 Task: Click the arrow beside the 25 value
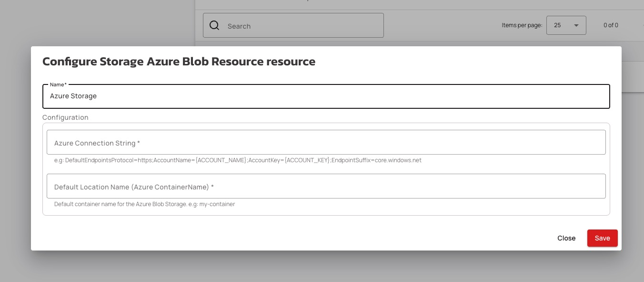pos(576,25)
